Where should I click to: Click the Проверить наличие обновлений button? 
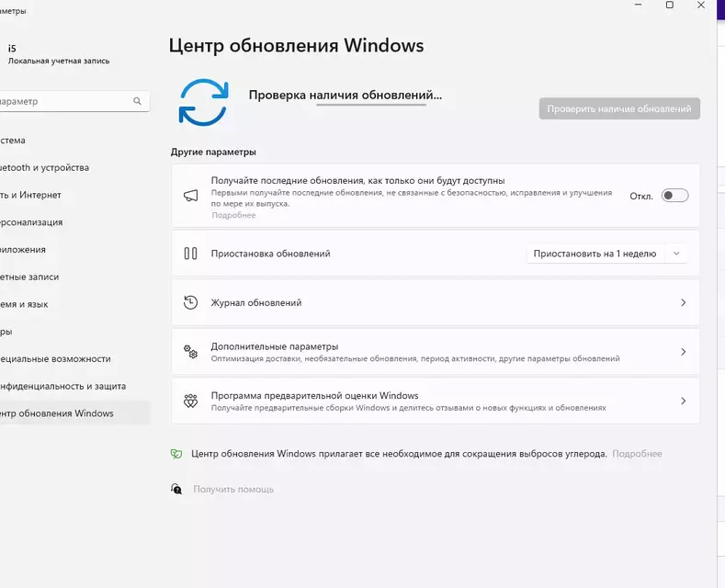[619, 108]
